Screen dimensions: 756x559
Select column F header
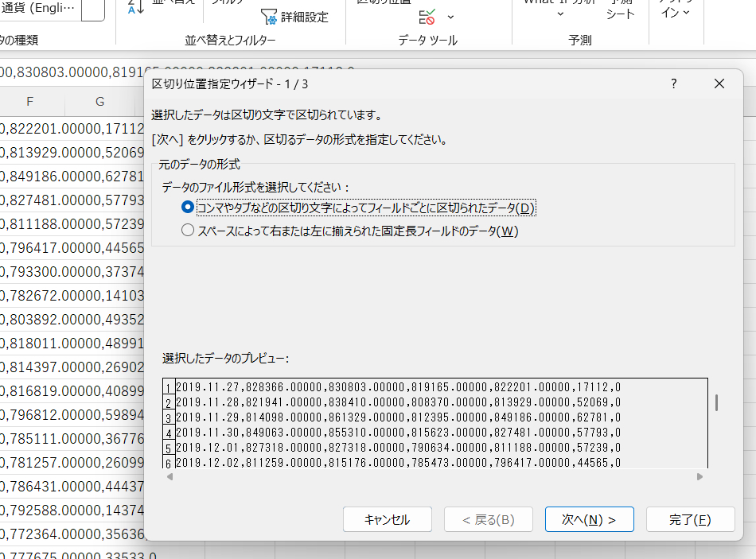click(30, 102)
